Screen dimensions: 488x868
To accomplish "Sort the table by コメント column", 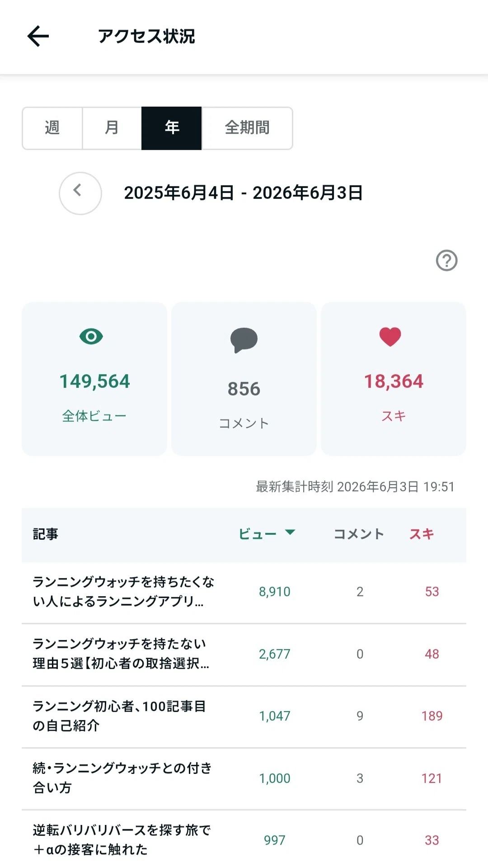I will pyautogui.click(x=359, y=534).
